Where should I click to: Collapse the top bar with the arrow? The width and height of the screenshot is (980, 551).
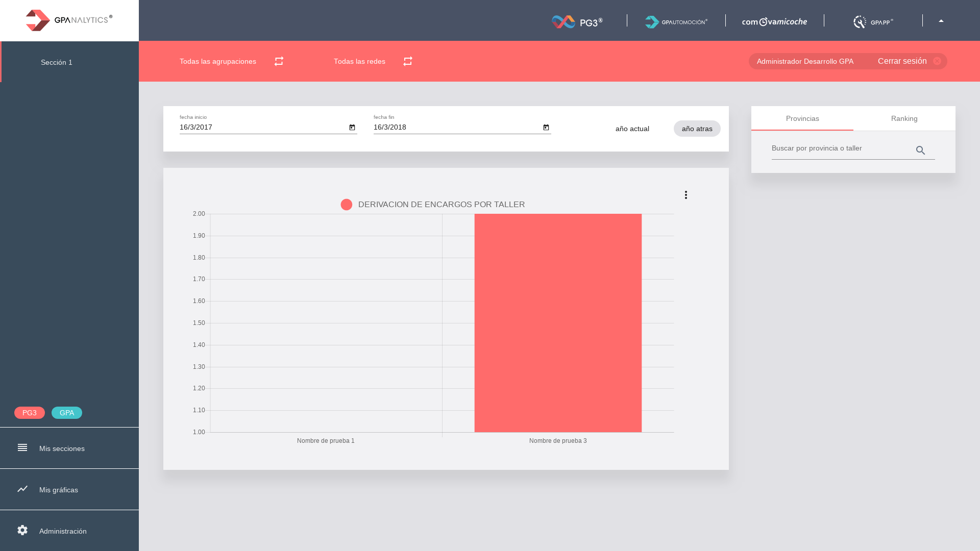click(x=941, y=21)
